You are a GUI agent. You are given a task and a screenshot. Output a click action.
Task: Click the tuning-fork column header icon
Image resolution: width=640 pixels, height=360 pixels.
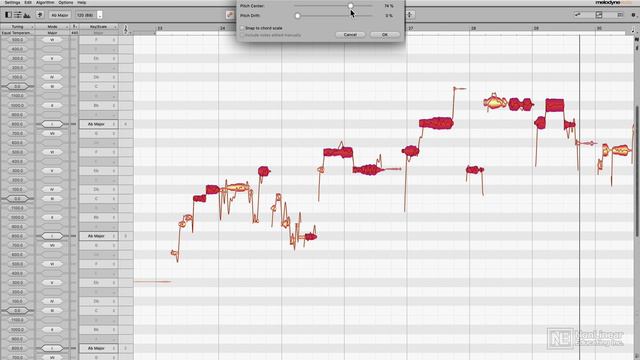click(74, 27)
